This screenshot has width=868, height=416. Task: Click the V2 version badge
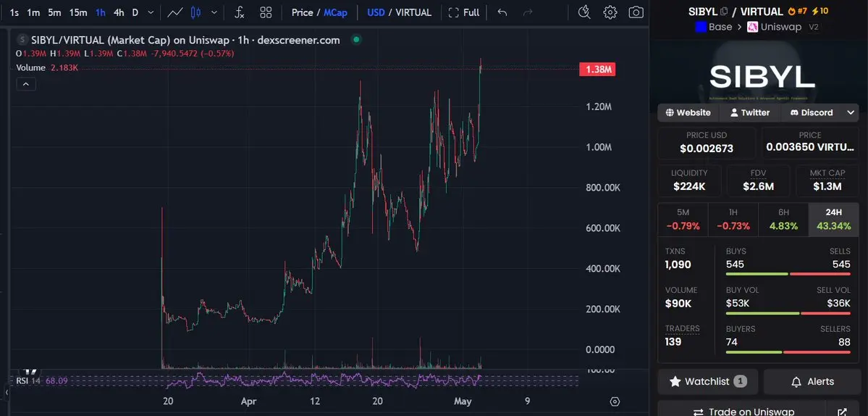(x=814, y=27)
